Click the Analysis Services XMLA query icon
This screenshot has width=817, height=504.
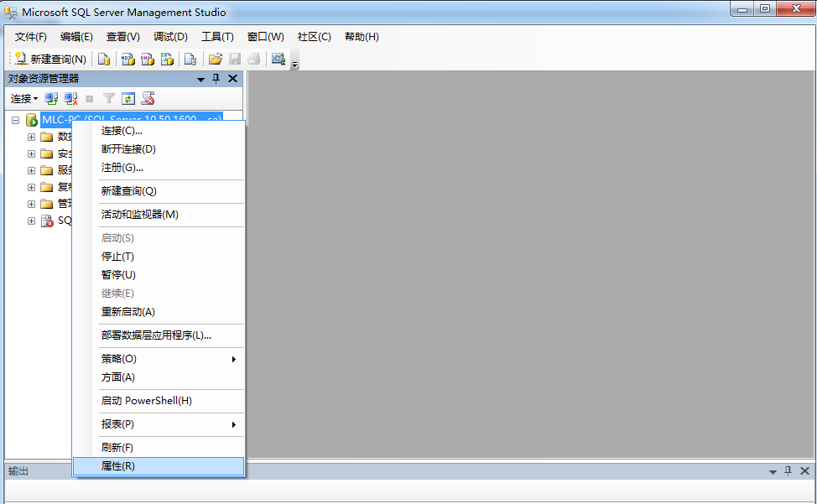tap(167, 59)
